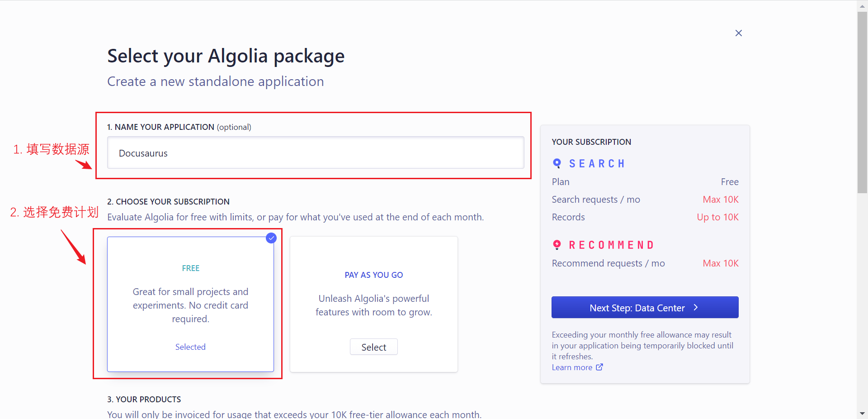Click the SEARCH heading in subscription summary
The width and height of the screenshot is (868, 419).
[597, 163]
